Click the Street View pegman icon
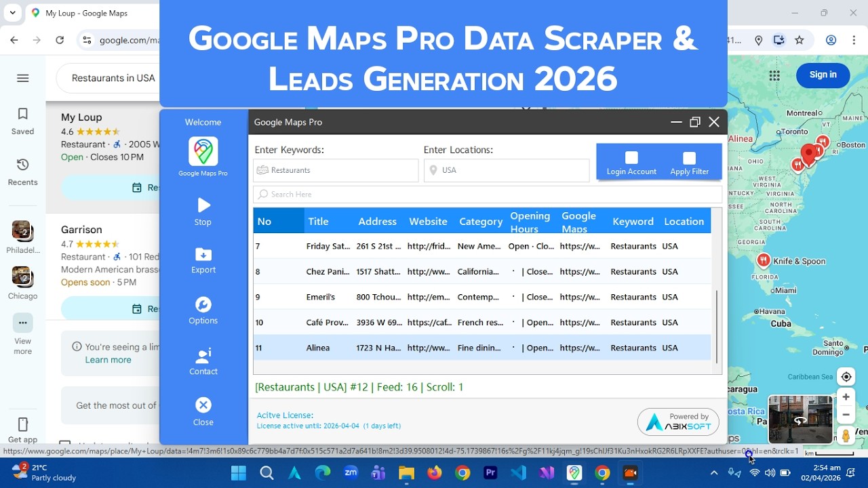Viewport: 868px width, 488px height. [x=846, y=436]
